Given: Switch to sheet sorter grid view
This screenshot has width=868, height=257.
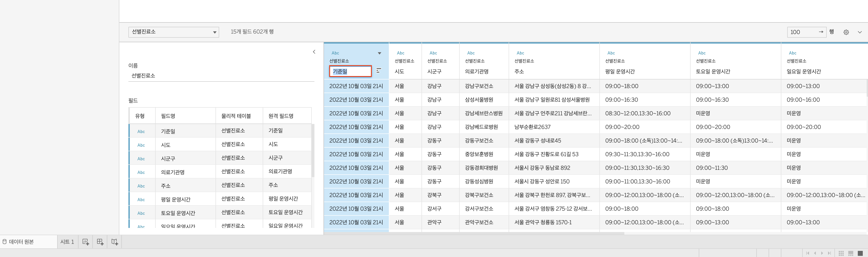Looking at the screenshot, I should (x=841, y=253).
